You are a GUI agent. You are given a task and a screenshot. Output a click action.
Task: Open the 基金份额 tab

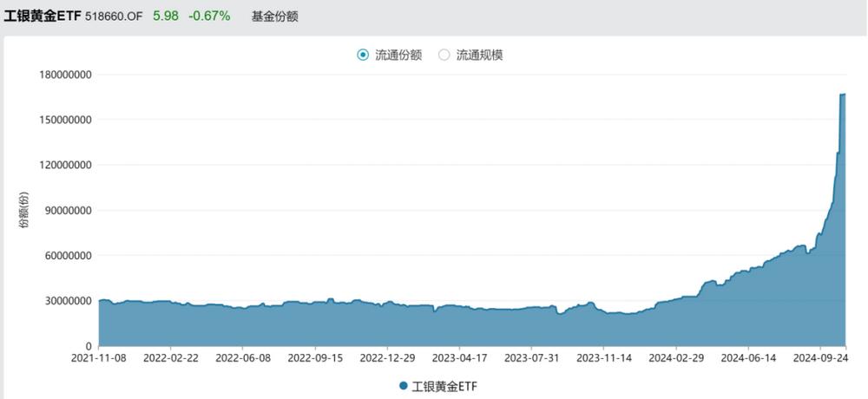click(x=274, y=16)
